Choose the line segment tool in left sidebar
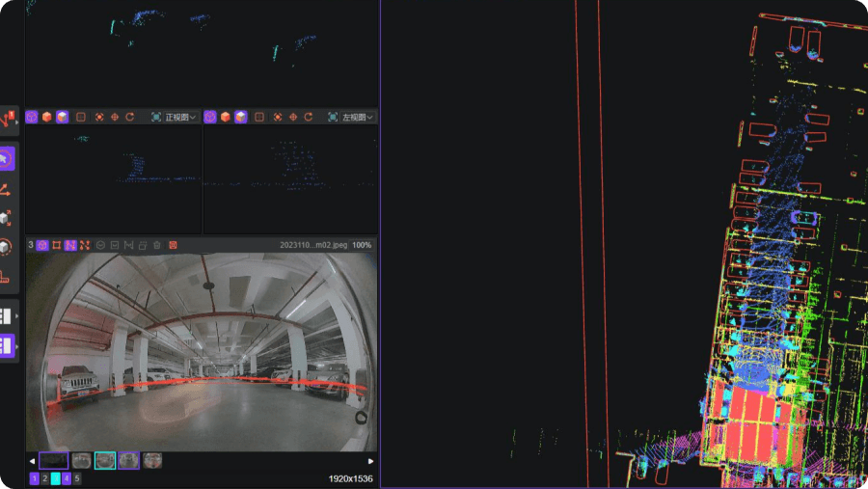This screenshot has width=868, height=489. tap(6, 190)
